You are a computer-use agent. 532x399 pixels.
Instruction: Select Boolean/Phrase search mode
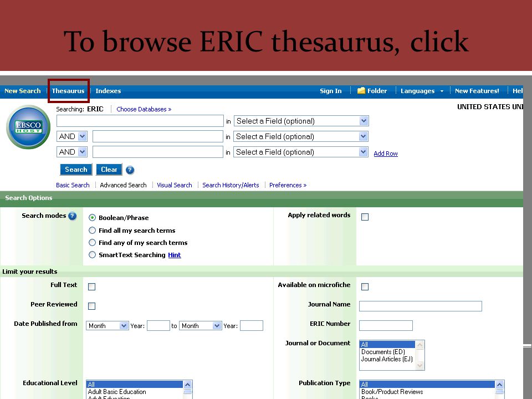click(92, 217)
